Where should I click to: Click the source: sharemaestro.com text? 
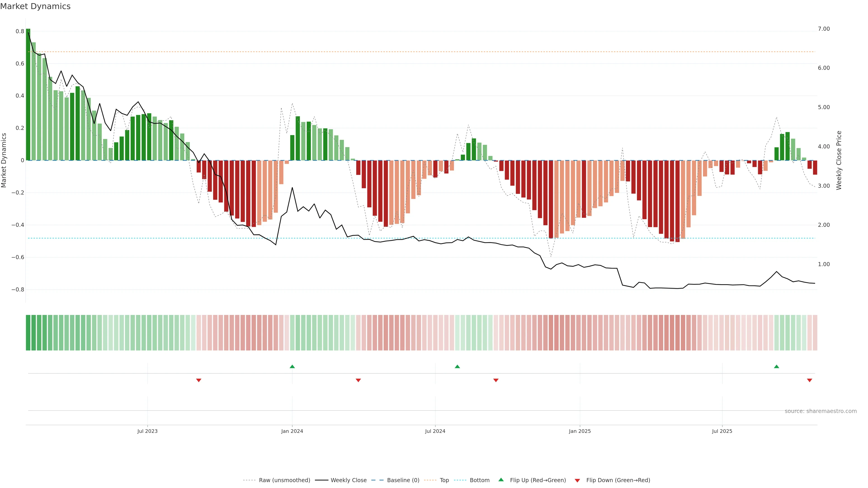821,411
